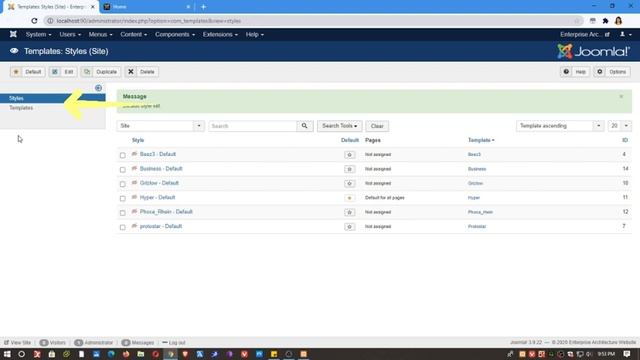Image resolution: width=640 pixels, height=360 pixels.
Task: Click the browser reload icon
Action: tap(34, 21)
